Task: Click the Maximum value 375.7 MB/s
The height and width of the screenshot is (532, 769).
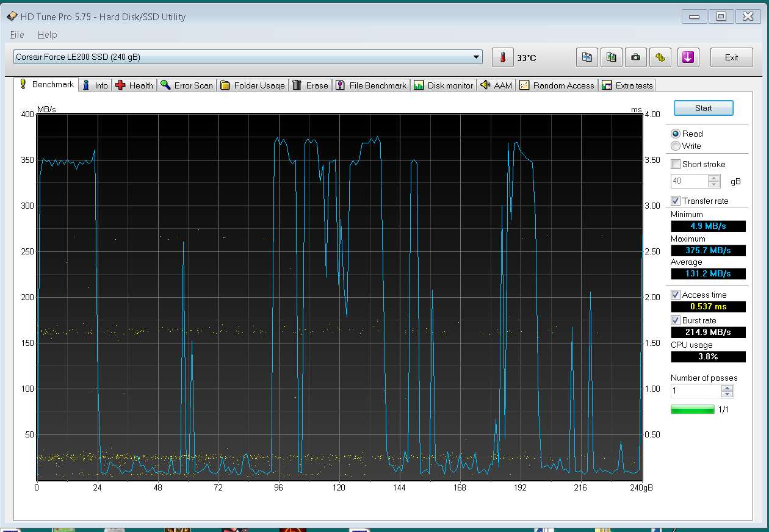Action: tap(708, 251)
